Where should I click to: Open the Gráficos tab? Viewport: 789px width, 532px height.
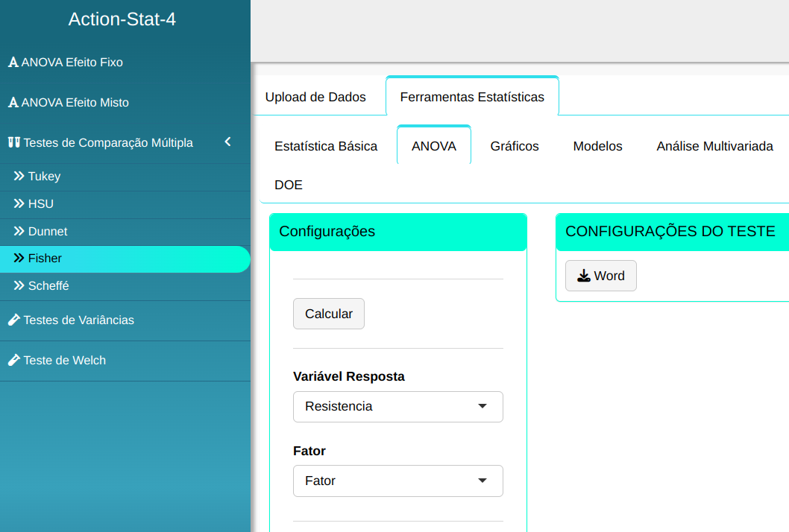(515, 147)
